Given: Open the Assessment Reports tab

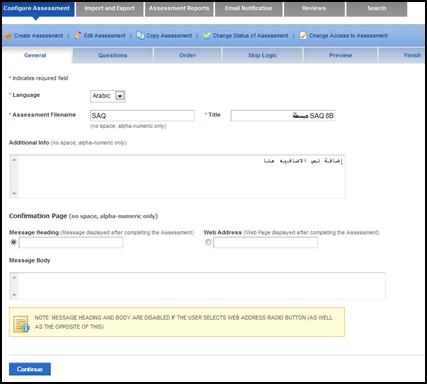Looking at the screenshot, I should (x=179, y=9).
